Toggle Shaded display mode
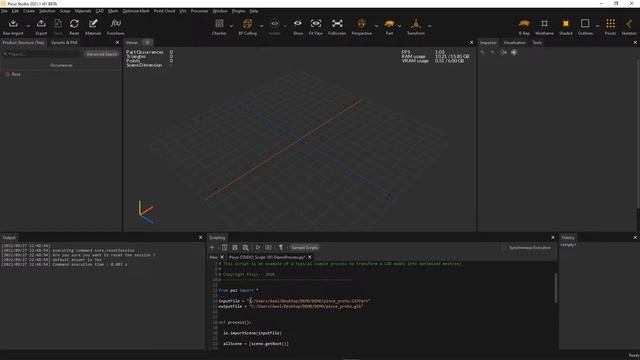The height and width of the screenshot is (360, 640). point(566,24)
